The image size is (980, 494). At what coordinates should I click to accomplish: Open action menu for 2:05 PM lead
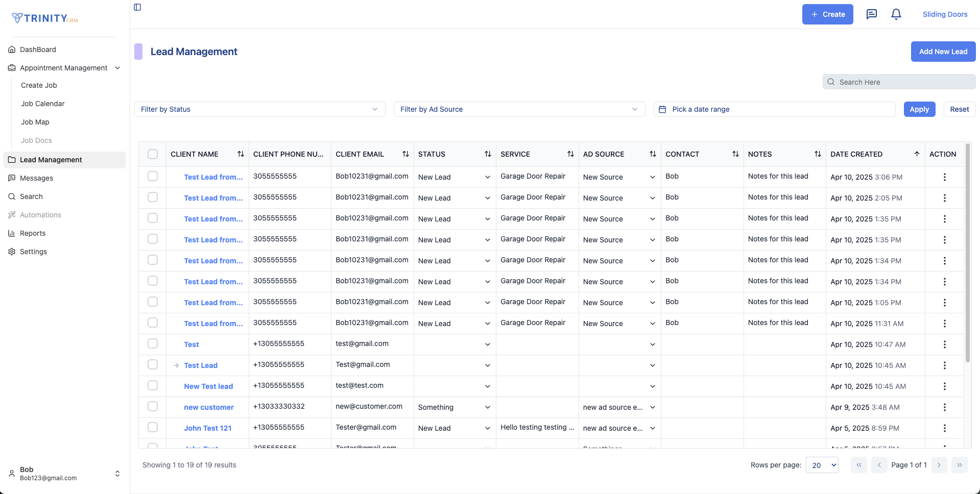point(944,198)
